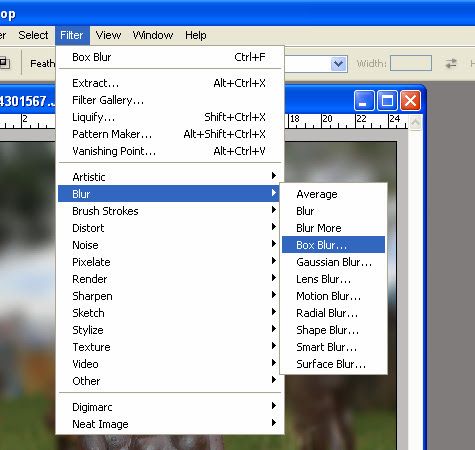Open Filter Gallery...
This screenshot has width=475, height=450.
(x=170, y=100)
